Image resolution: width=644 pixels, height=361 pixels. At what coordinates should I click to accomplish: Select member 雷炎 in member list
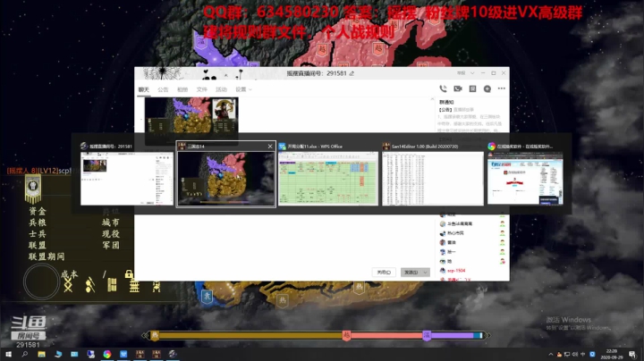(452, 242)
